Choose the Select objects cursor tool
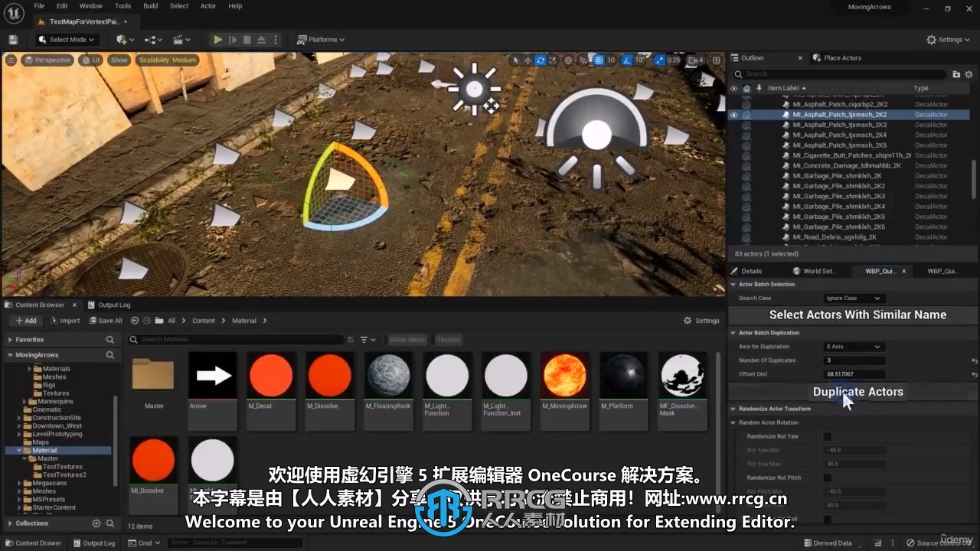 click(516, 60)
